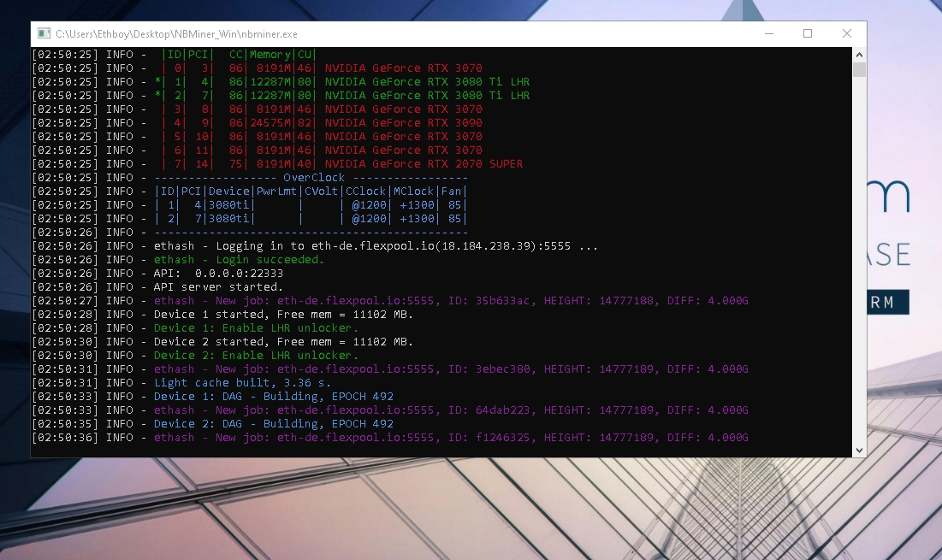Click the RTX 3070 row with PCI 11
This screenshot has height=560, width=942.
coord(322,150)
